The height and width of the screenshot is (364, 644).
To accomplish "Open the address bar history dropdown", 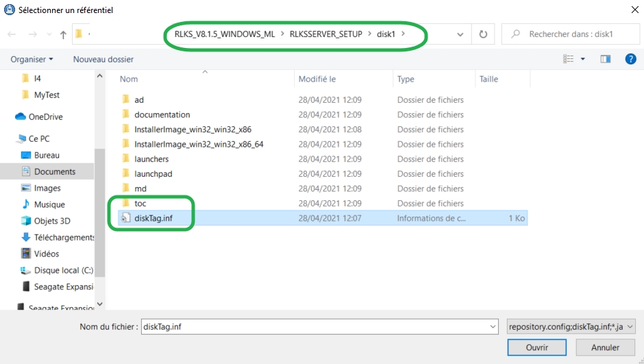I will click(x=460, y=34).
